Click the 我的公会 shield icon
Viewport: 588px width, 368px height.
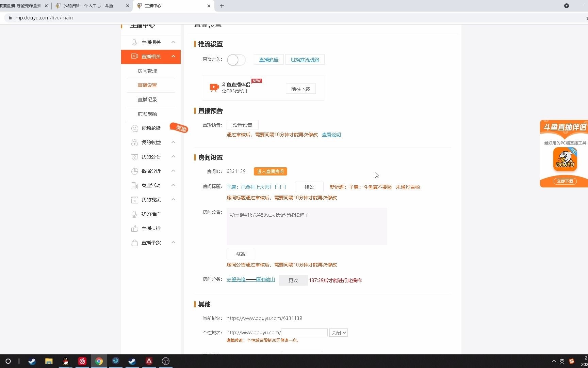tap(134, 157)
